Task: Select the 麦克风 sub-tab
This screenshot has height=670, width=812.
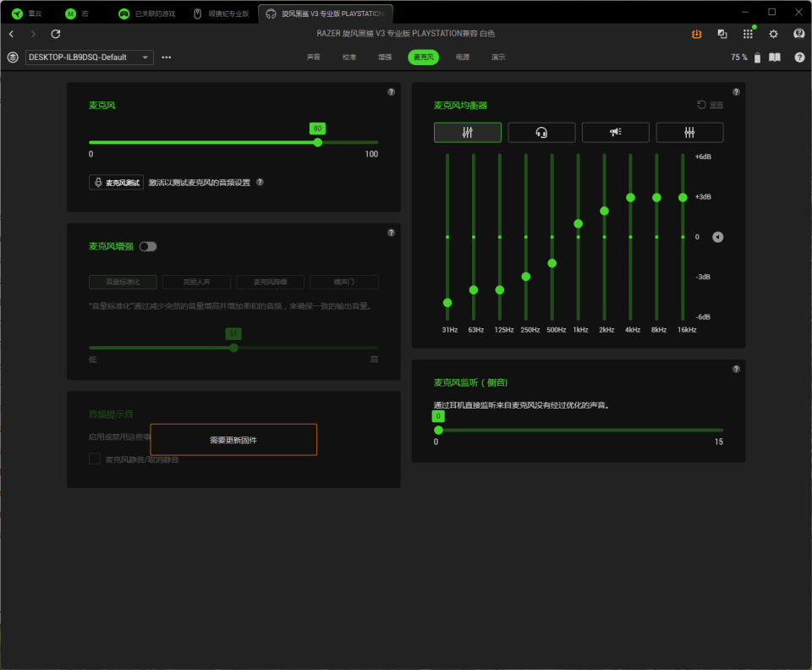Action: 423,57
